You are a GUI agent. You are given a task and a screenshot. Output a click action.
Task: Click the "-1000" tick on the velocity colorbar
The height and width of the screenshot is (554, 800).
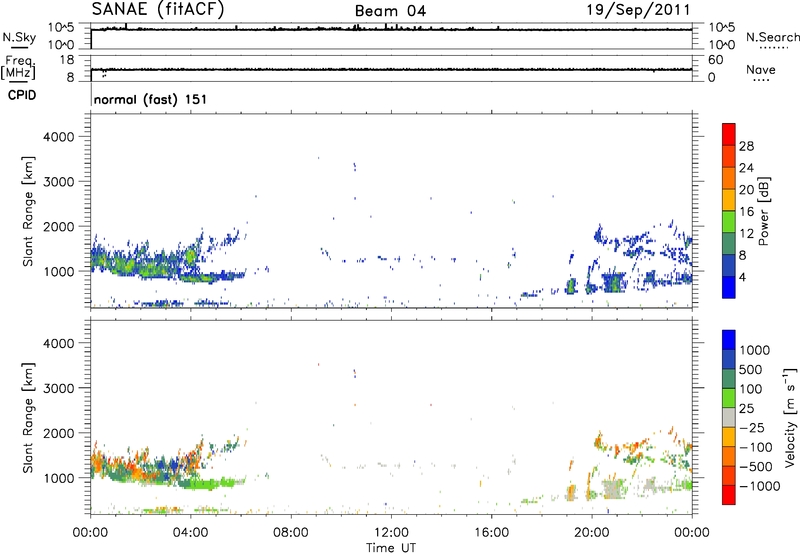(760, 486)
